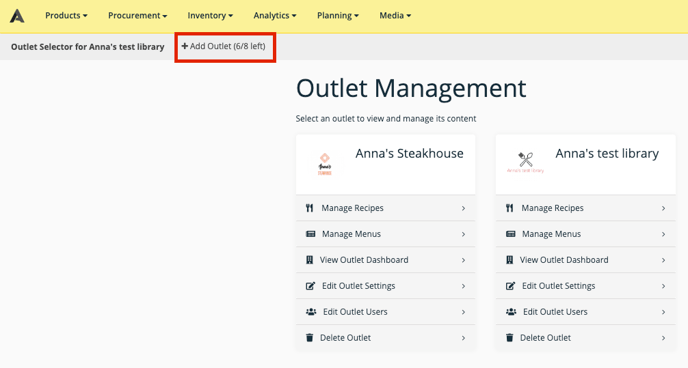Click the Anna's test library card title
The image size is (688, 368).
pyautogui.click(x=607, y=154)
